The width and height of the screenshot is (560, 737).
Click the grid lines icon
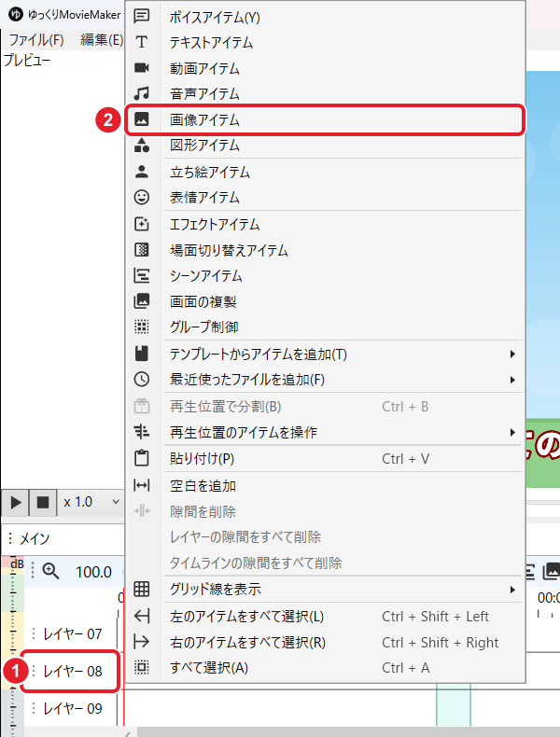click(142, 589)
